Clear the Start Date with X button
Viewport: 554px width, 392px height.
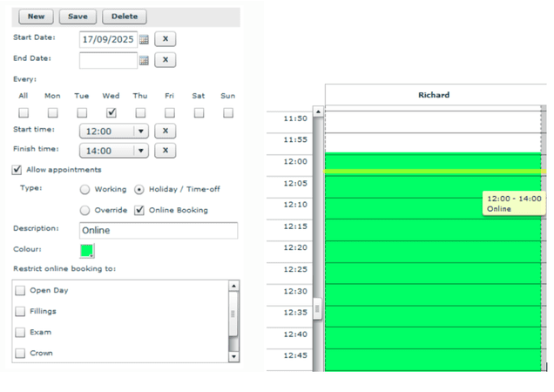point(166,39)
